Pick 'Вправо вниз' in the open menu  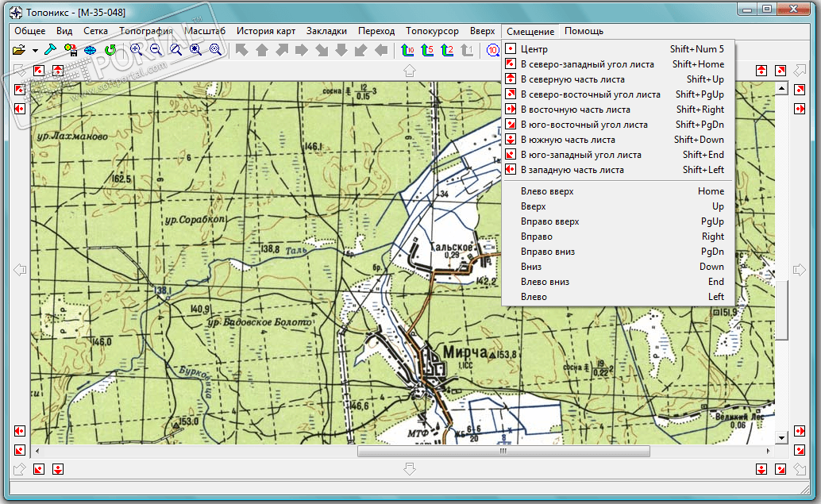pyautogui.click(x=547, y=252)
